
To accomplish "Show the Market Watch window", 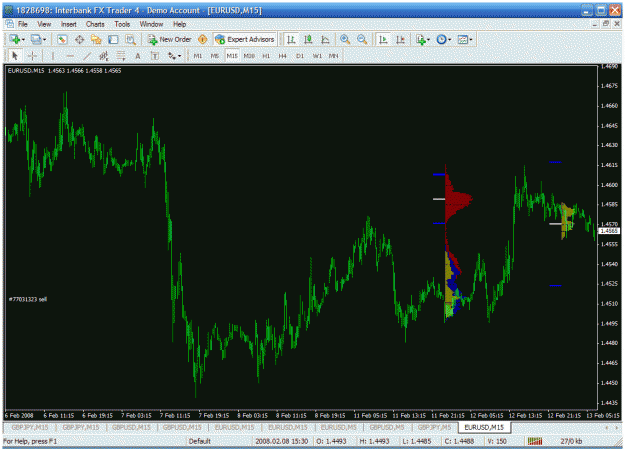I will coord(62,39).
